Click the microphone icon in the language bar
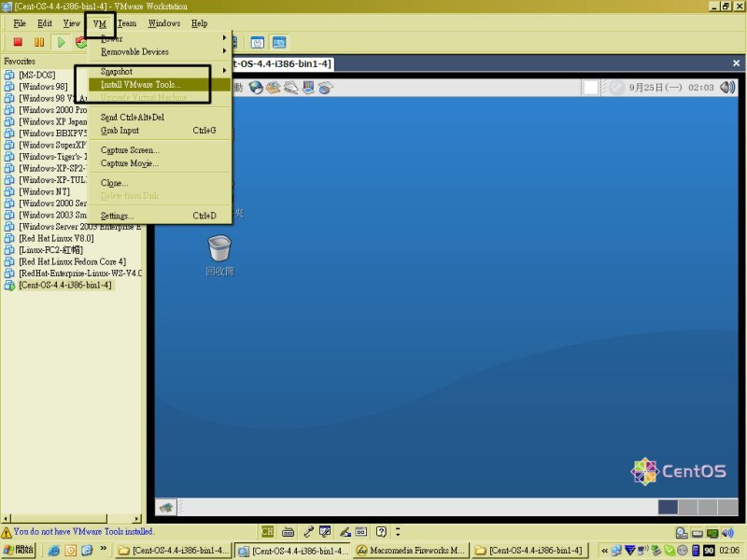This screenshot has height=560, width=747. [x=308, y=531]
